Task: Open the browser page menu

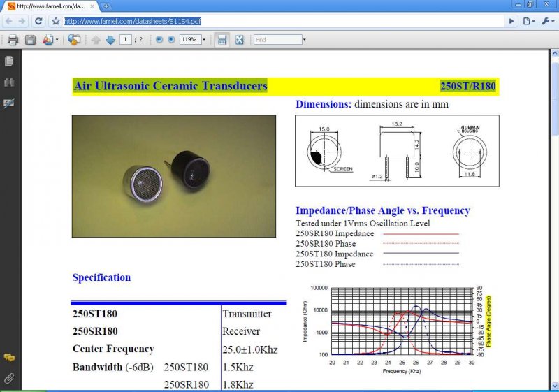Action: [x=529, y=21]
